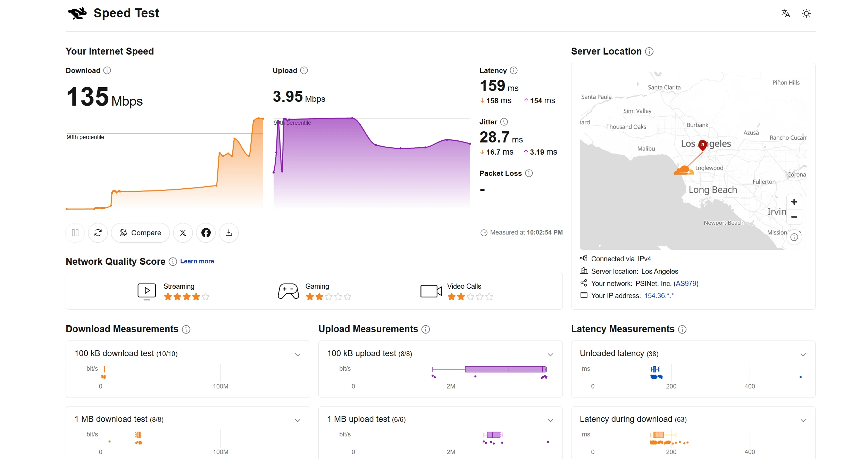
Task: Open Upload Measurements info icon
Action: (426, 329)
